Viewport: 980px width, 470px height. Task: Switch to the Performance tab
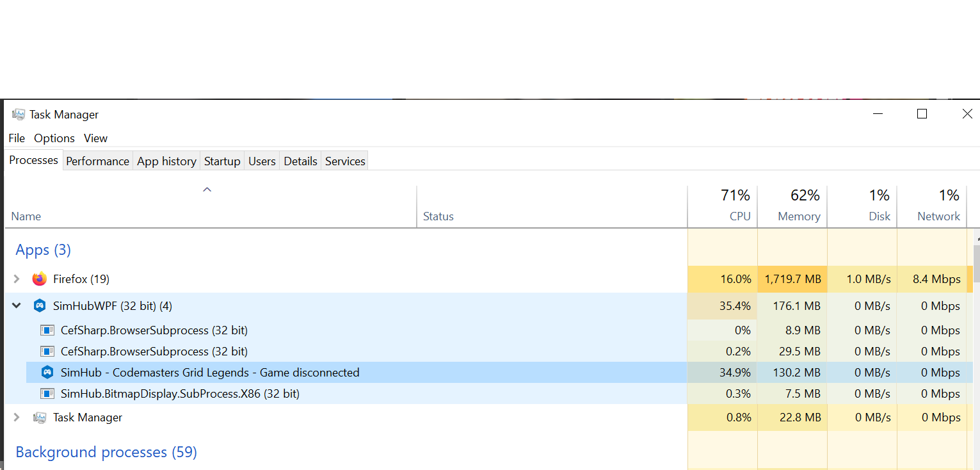(97, 161)
